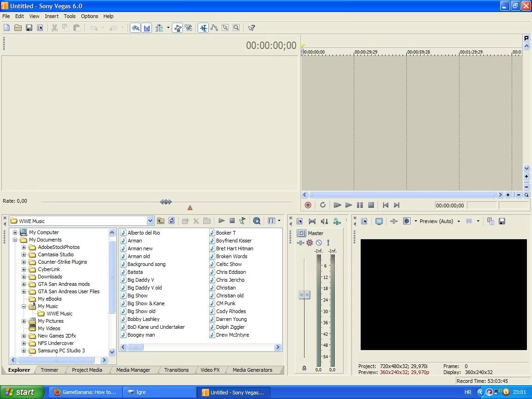Screen dimensions: 532x399
Task: Open the Insert menu
Action: 52,16
